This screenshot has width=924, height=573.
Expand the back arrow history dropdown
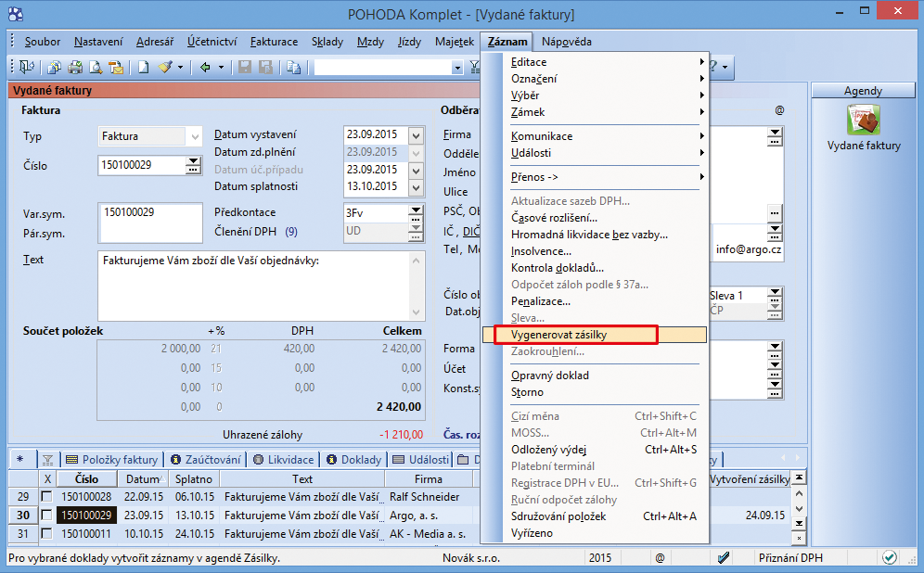pos(221,67)
